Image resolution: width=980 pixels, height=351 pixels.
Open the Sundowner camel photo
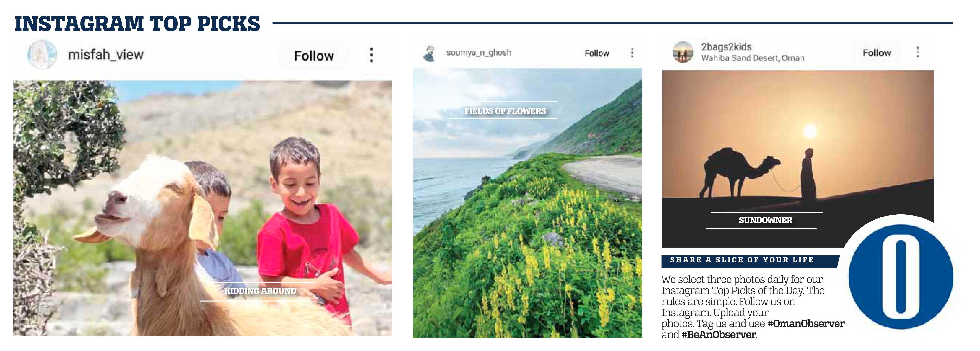pyautogui.click(x=798, y=159)
